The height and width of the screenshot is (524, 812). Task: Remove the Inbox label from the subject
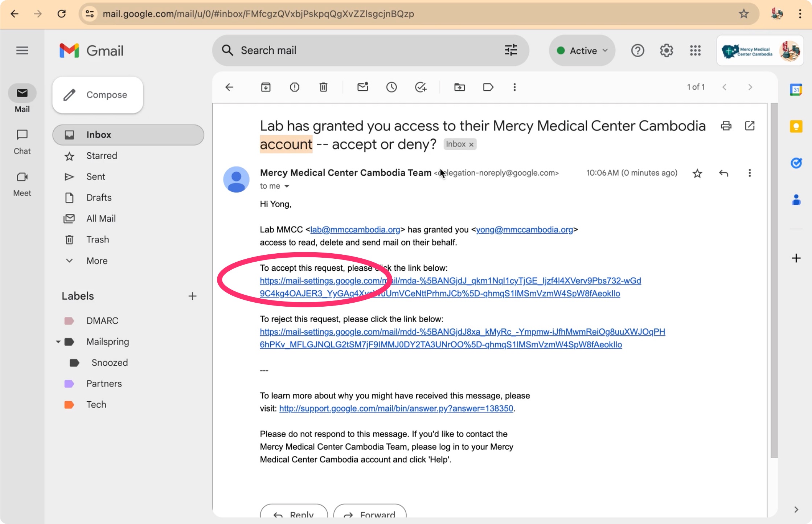point(471,144)
